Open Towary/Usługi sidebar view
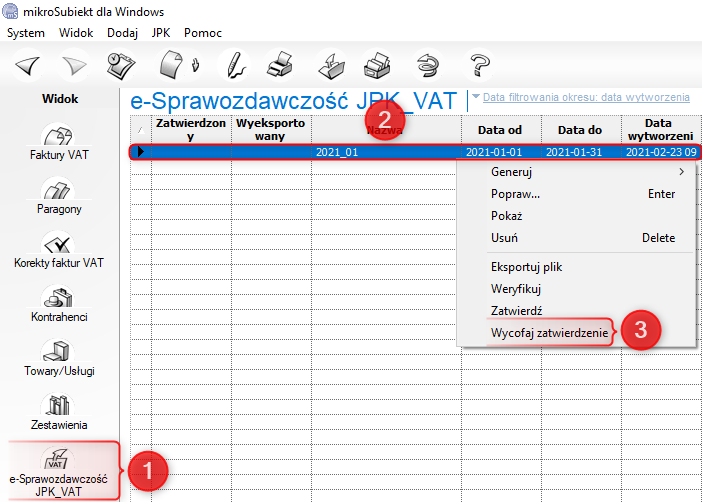 tap(59, 358)
